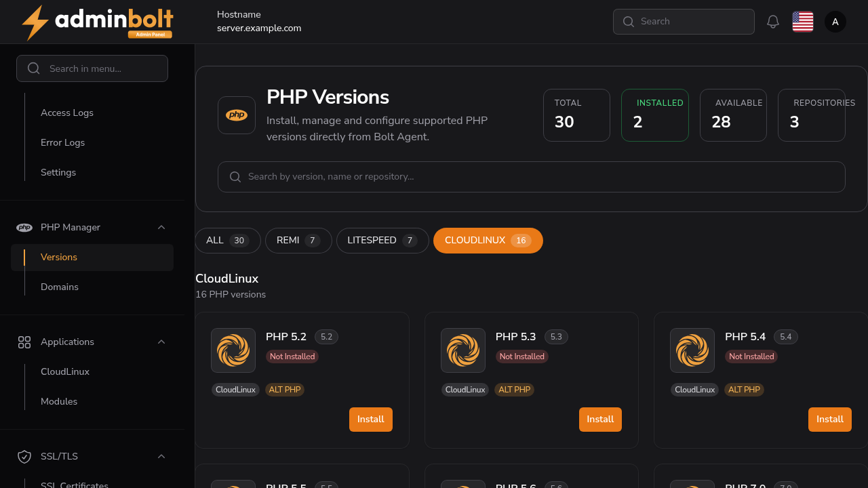Click the magnifier icon in top search
The width and height of the screenshot is (868, 488).
click(629, 22)
